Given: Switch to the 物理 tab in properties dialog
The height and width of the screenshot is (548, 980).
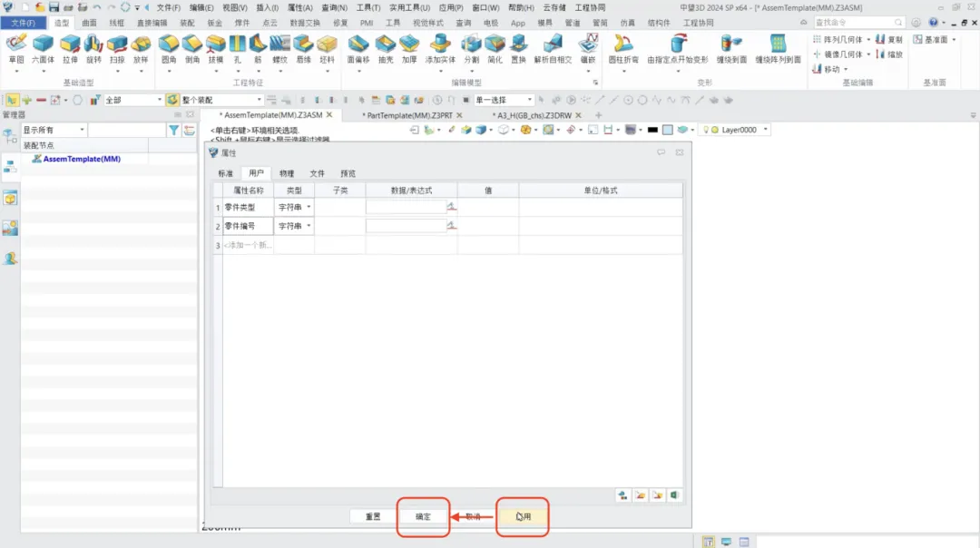Looking at the screenshot, I should (287, 173).
